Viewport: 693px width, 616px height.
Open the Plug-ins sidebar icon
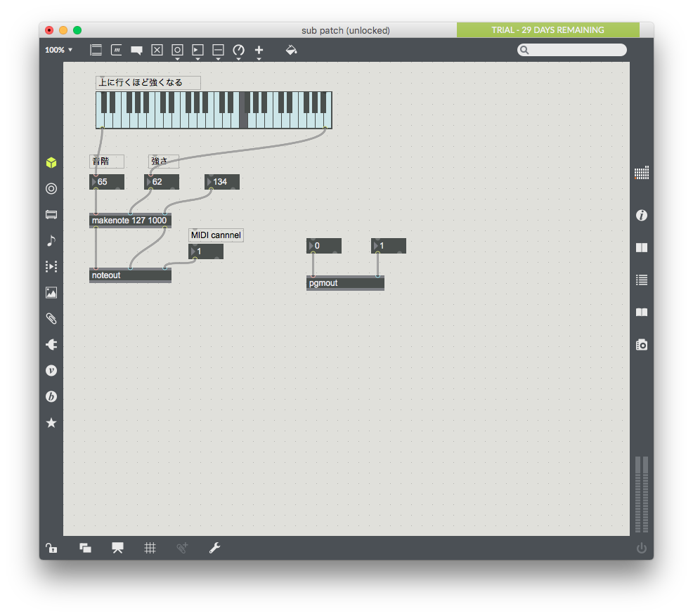click(x=51, y=344)
